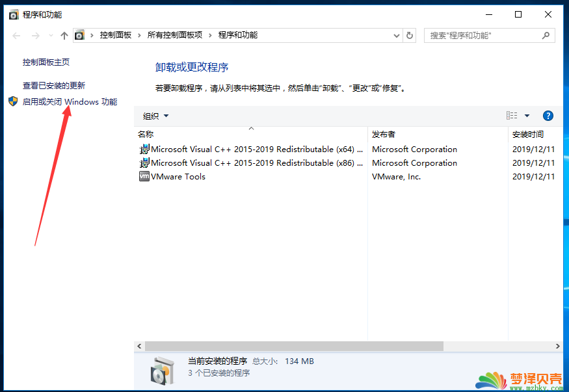This screenshot has width=569, height=392.
Task: Select Visual C++ 2015-2019 (x86) entry
Action: tap(256, 163)
